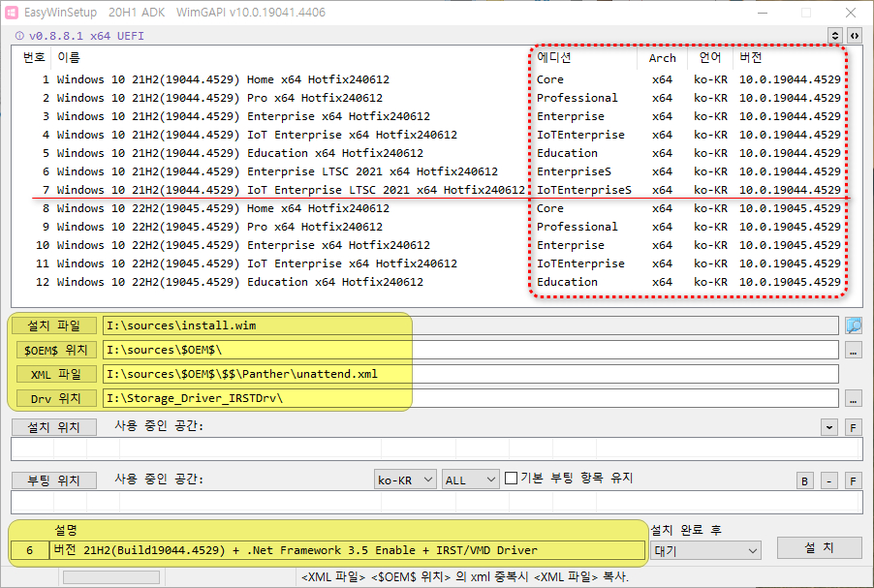Open the install location dropdown arrow button
Image resolution: width=874 pixels, height=588 pixels.
pos(828,427)
